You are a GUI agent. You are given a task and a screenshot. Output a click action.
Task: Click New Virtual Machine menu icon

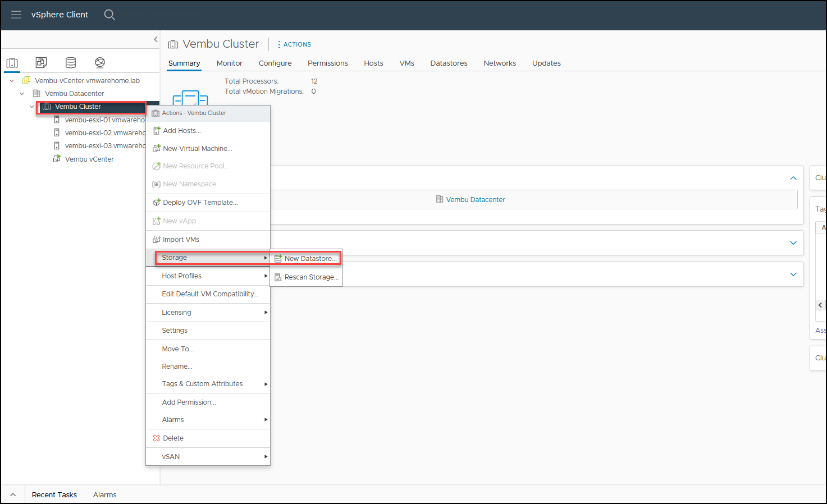(x=157, y=148)
